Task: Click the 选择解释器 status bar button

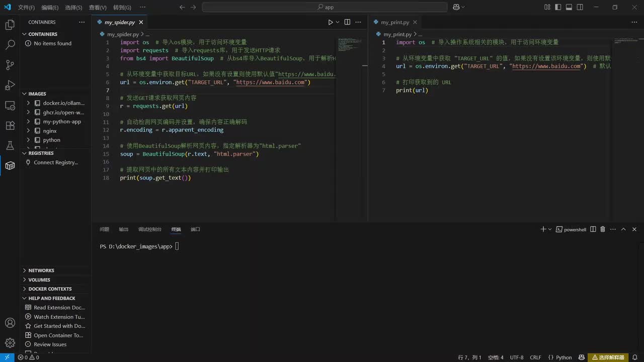Action: pos(608,357)
